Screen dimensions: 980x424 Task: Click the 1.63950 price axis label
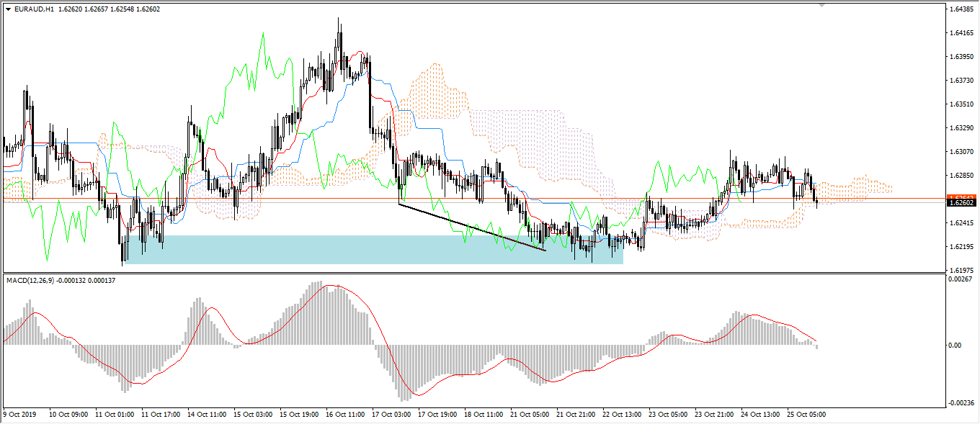click(x=961, y=57)
